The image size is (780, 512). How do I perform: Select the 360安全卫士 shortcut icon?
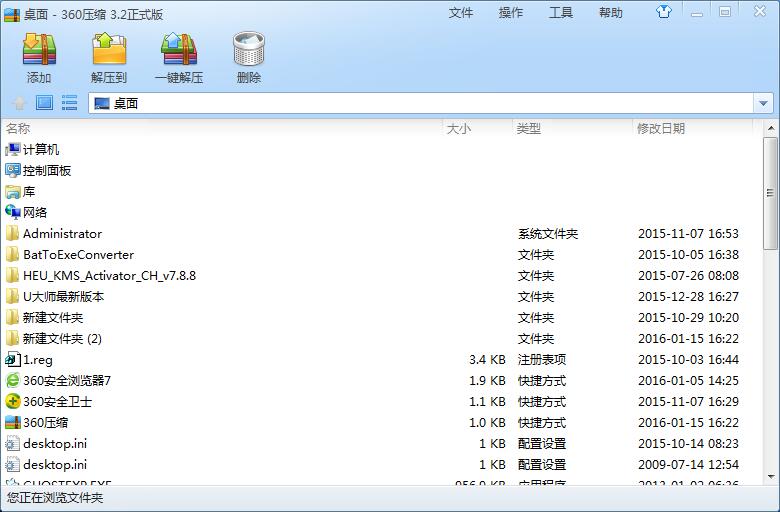coord(13,401)
